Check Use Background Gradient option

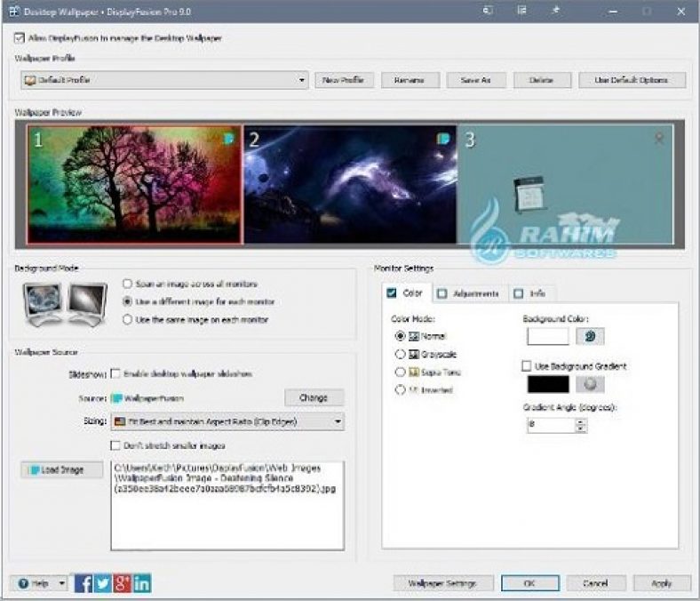(x=527, y=365)
